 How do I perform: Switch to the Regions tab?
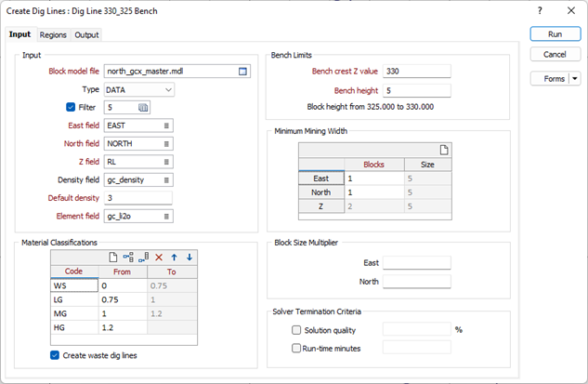point(53,35)
